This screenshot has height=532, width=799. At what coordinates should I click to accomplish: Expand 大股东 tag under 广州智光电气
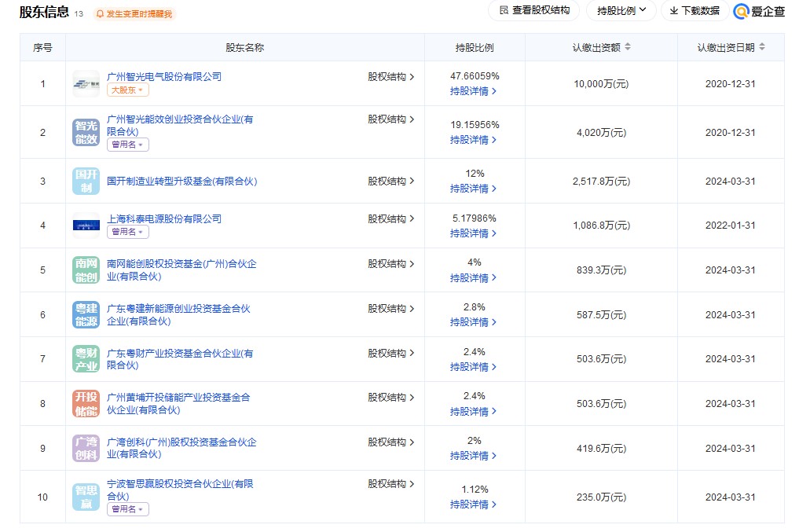(127, 90)
